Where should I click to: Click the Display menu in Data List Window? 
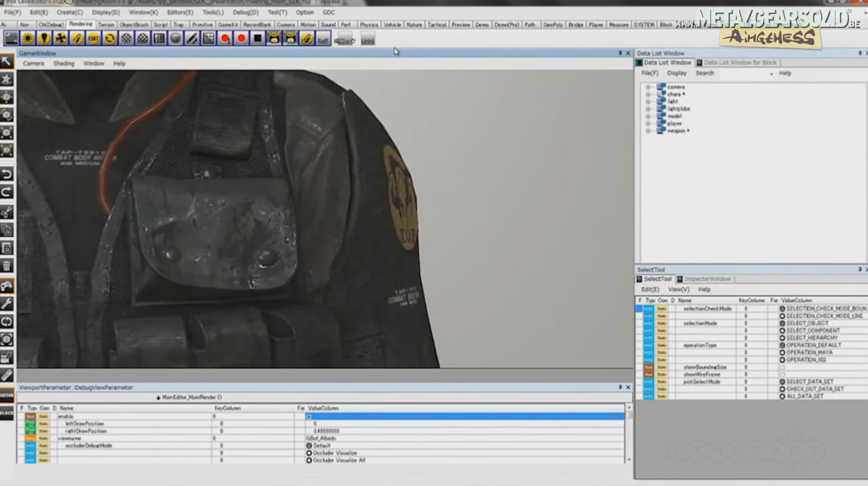pos(677,74)
